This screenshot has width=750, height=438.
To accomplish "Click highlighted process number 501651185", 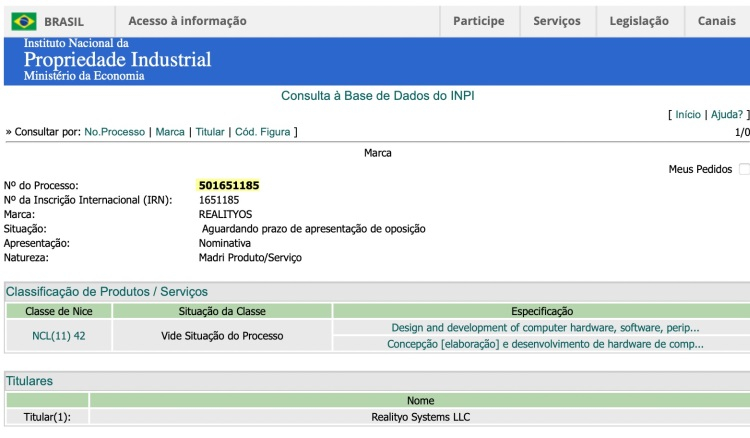I will tap(229, 186).
